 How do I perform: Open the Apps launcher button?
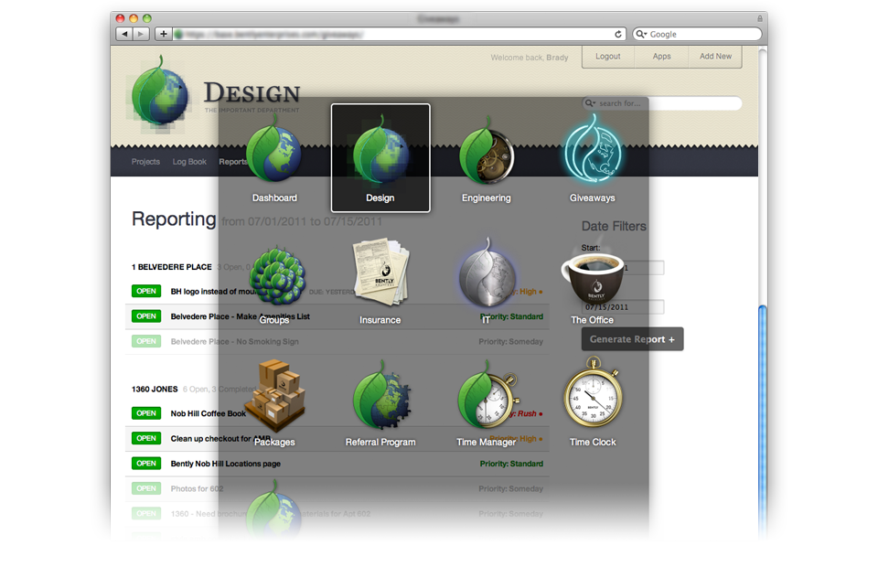coord(661,57)
